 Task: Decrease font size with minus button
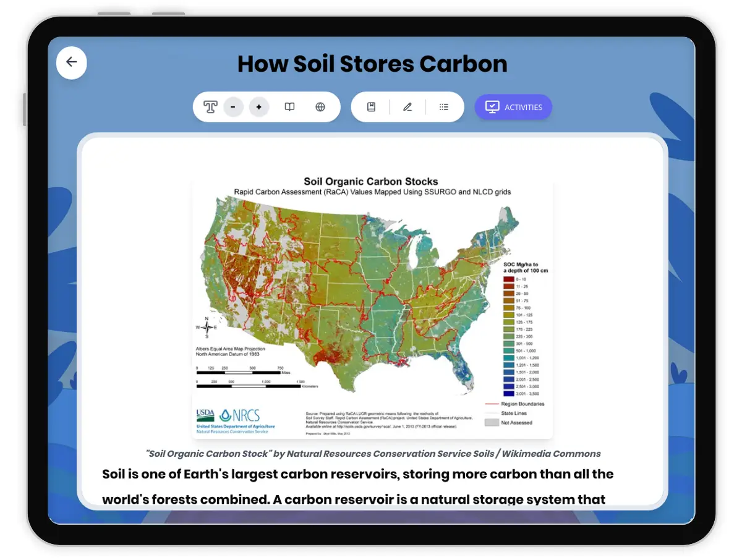[233, 107]
